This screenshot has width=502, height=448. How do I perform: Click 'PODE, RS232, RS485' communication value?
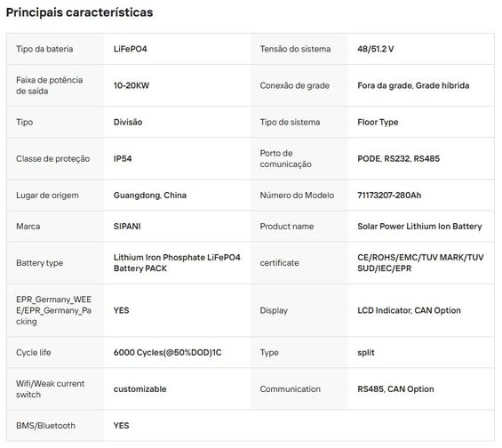click(x=399, y=158)
